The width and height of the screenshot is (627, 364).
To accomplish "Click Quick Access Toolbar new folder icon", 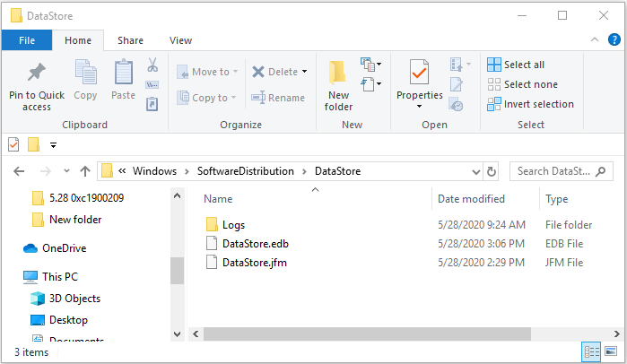I will pyautogui.click(x=33, y=144).
